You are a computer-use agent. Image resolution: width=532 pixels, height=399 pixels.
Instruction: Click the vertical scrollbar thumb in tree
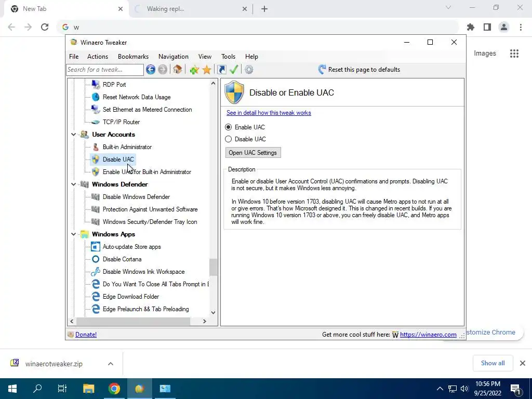[x=213, y=268]
